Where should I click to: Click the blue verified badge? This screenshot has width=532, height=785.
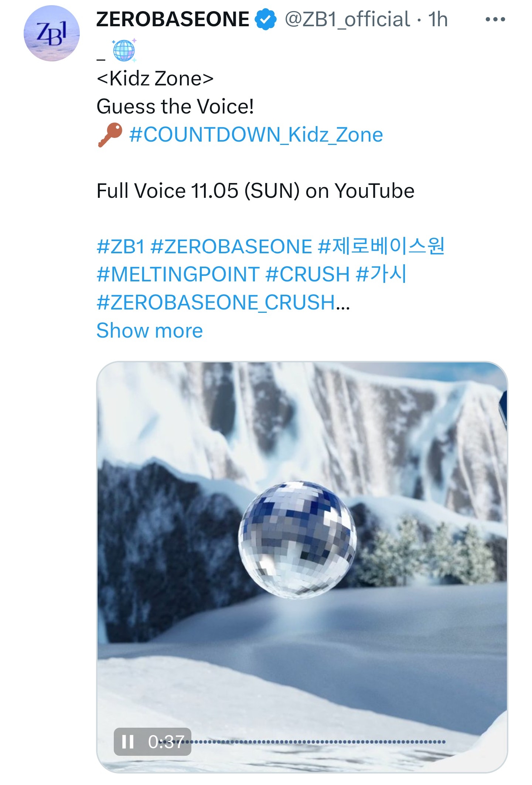click(x=266, y=20)
